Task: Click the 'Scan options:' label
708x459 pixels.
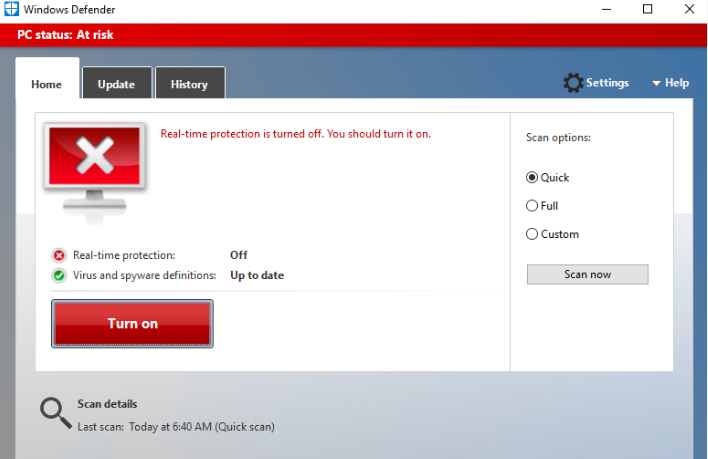Action: pos(558,138)
